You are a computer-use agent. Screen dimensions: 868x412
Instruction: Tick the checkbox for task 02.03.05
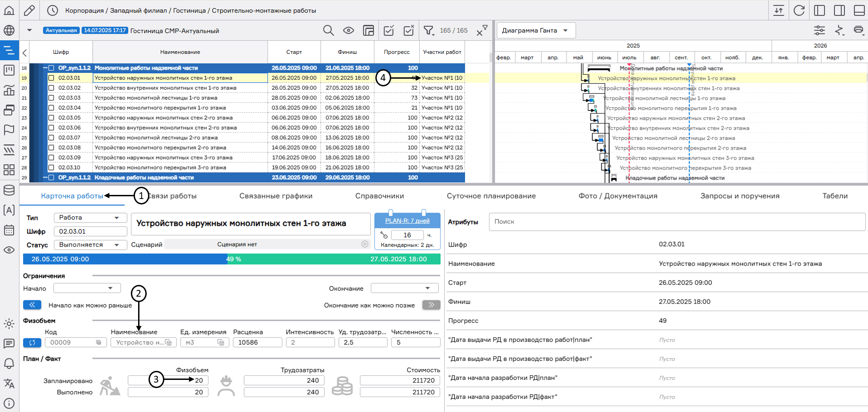51,118
